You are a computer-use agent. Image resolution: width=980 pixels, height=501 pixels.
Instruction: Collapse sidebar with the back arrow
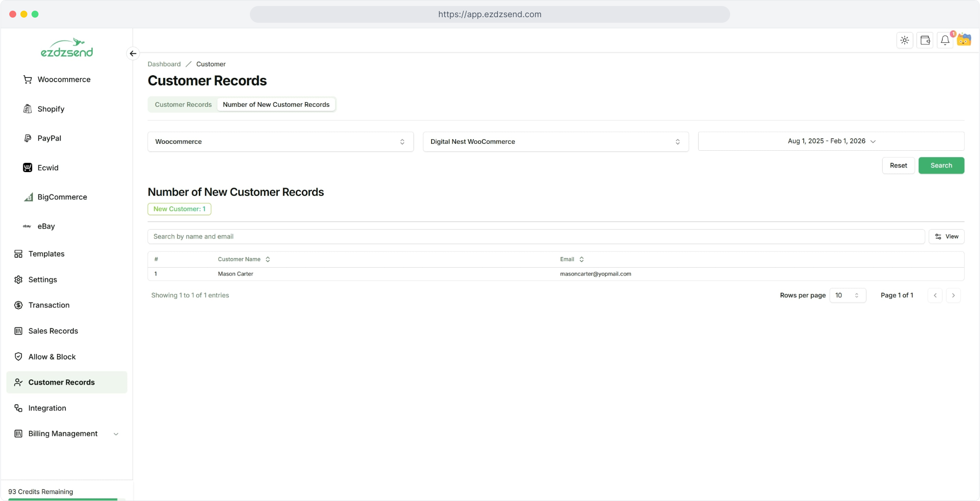click(x=133, y=54)
